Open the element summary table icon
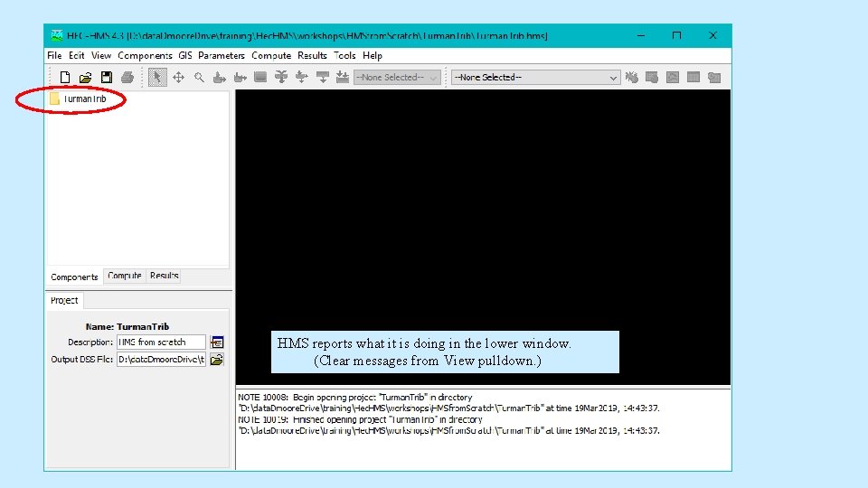The width and height of the screenshot is (868, 488). click(x=693, y=78)
